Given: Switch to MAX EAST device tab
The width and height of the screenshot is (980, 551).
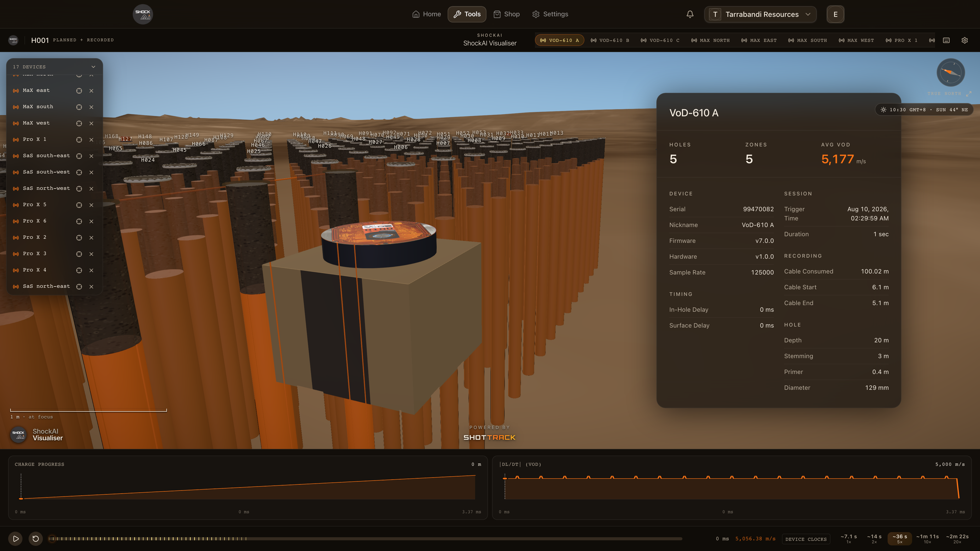Looking at the screenshot, I should pyautogui.click(x=759, y=40).
